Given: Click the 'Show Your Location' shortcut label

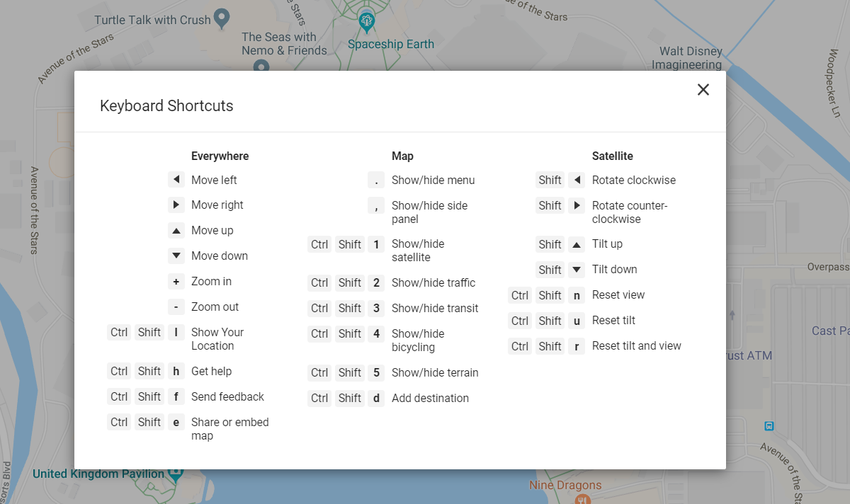Looking at the screenshot, I should (x=217, y=339).
